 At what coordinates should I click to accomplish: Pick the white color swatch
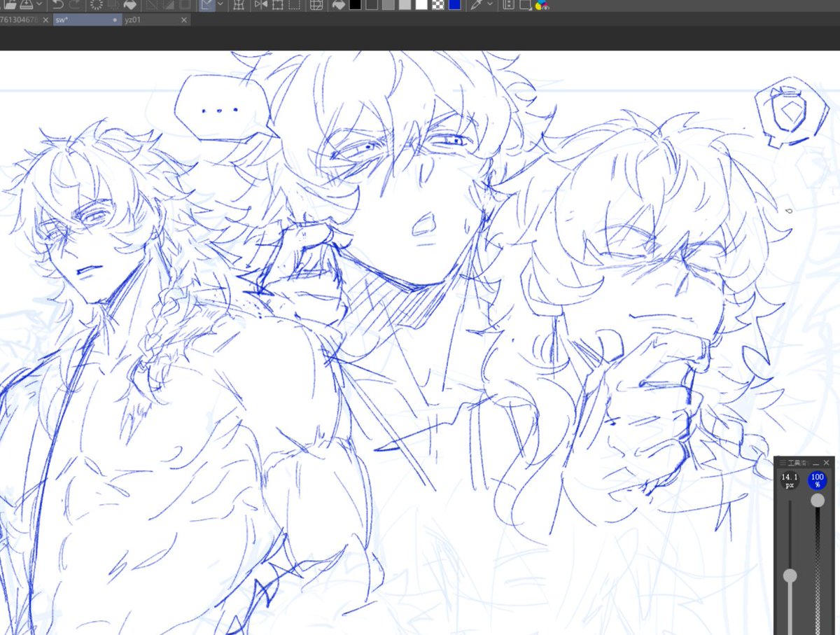421,5
